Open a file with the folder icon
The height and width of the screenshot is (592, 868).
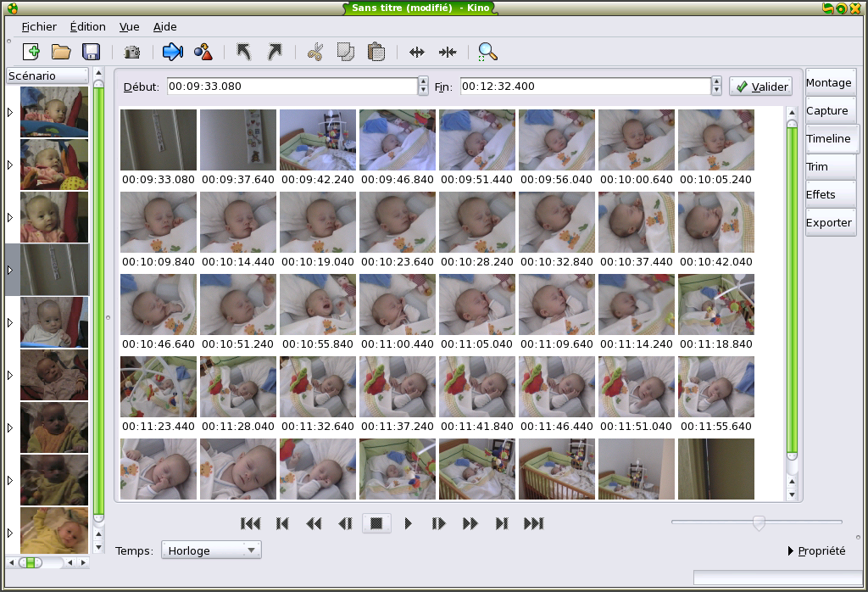(x=61, y=53)
